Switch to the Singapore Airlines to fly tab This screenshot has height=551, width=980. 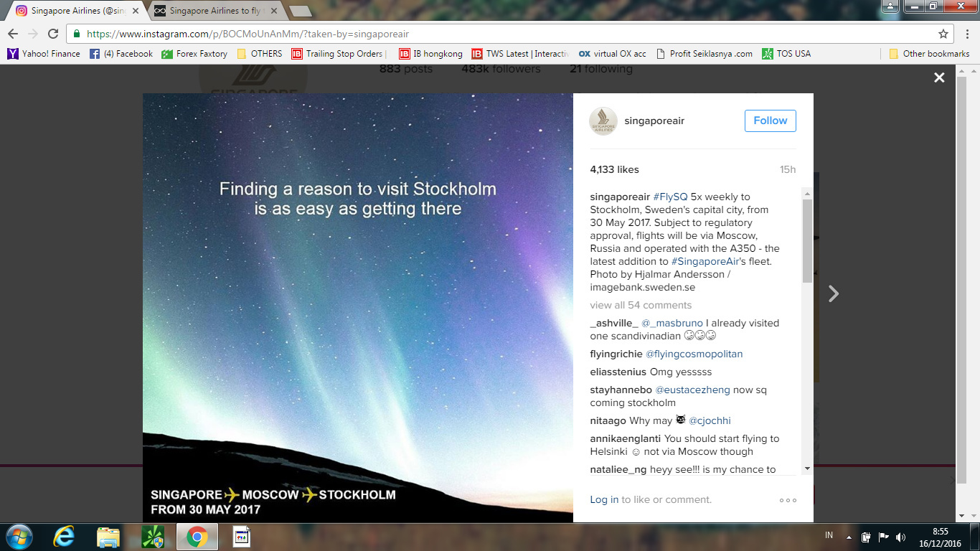(215, 11)
